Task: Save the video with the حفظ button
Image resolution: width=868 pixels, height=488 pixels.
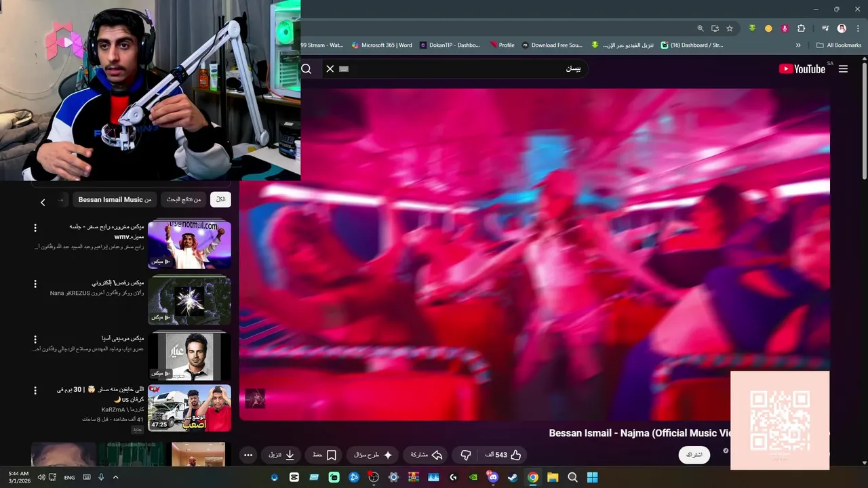Action: (x=324, y=455)
